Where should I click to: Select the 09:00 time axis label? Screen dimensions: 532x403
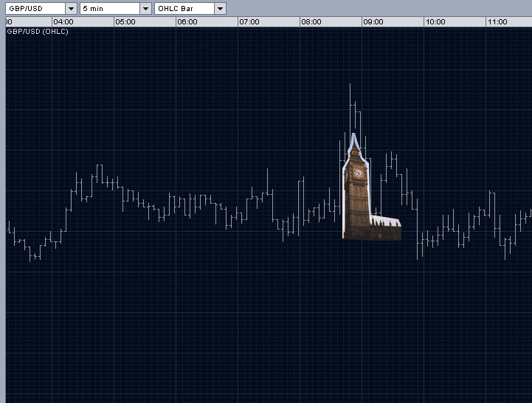[373, 22]
